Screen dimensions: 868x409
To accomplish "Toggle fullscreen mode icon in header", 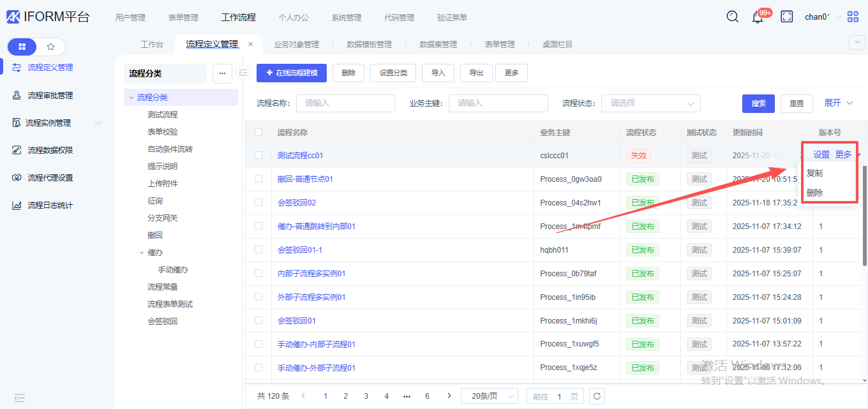I will (786, 17).
